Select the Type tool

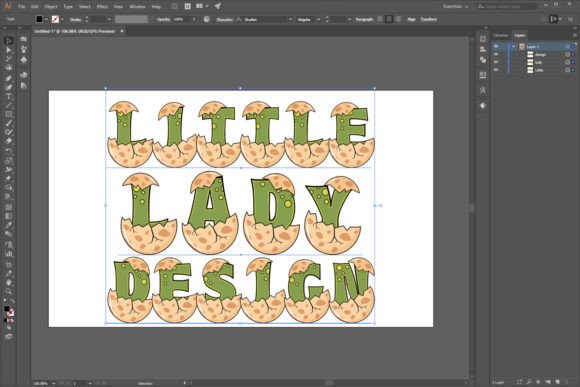9,97
